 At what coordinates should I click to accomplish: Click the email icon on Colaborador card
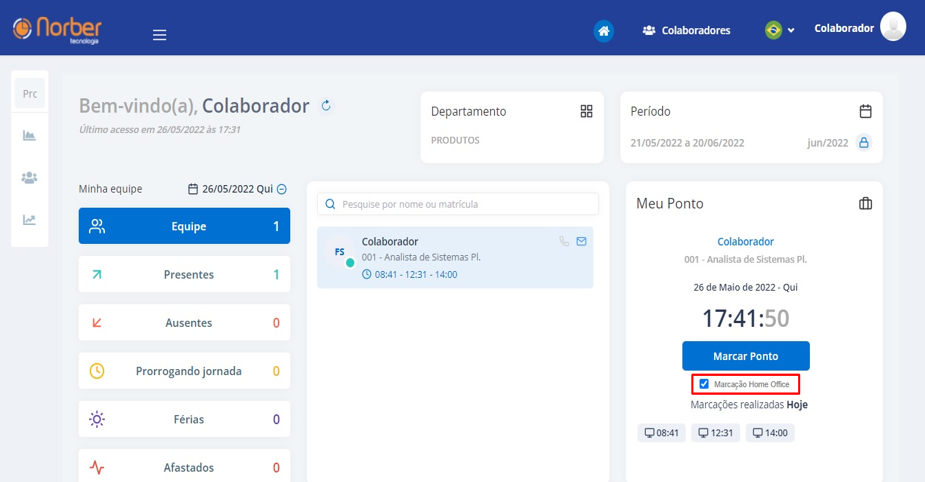pyautogui.click(x=581, y=241)
